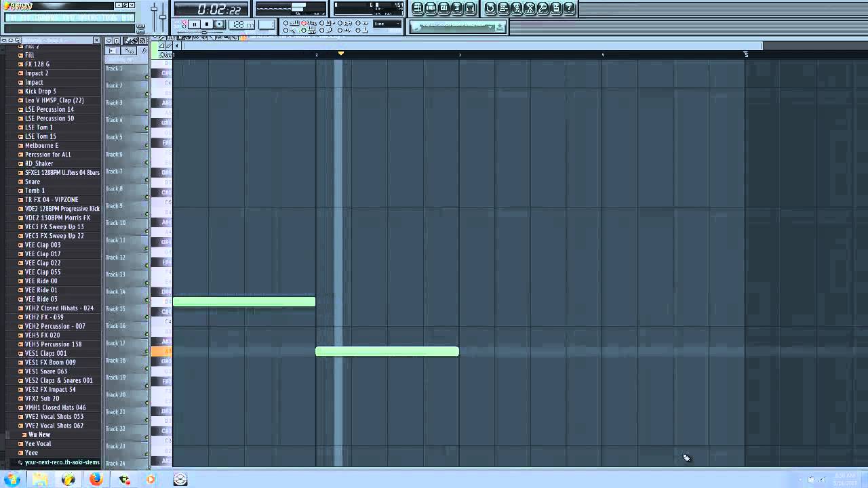
Task: Toggle mute dot on Track 17
Action: point(146,352)
